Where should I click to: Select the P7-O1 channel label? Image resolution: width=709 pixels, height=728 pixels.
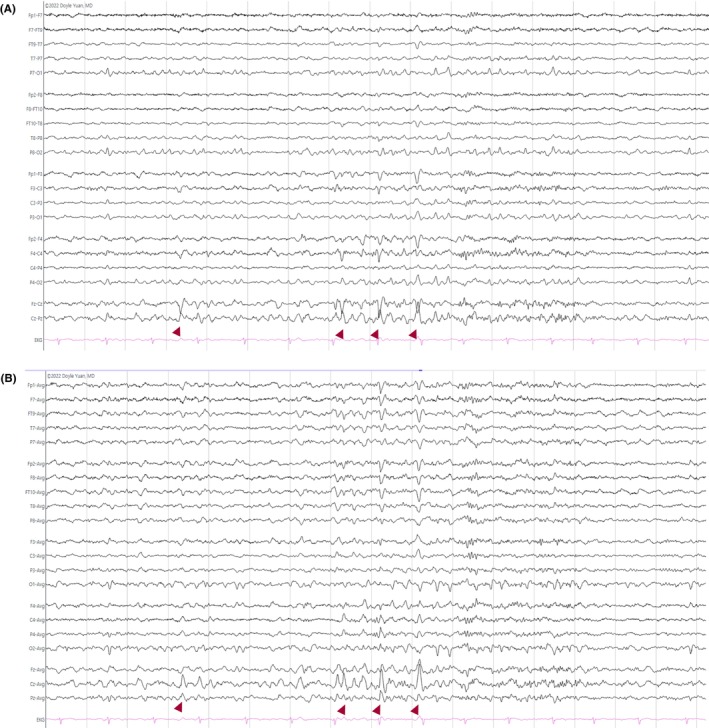36,73
